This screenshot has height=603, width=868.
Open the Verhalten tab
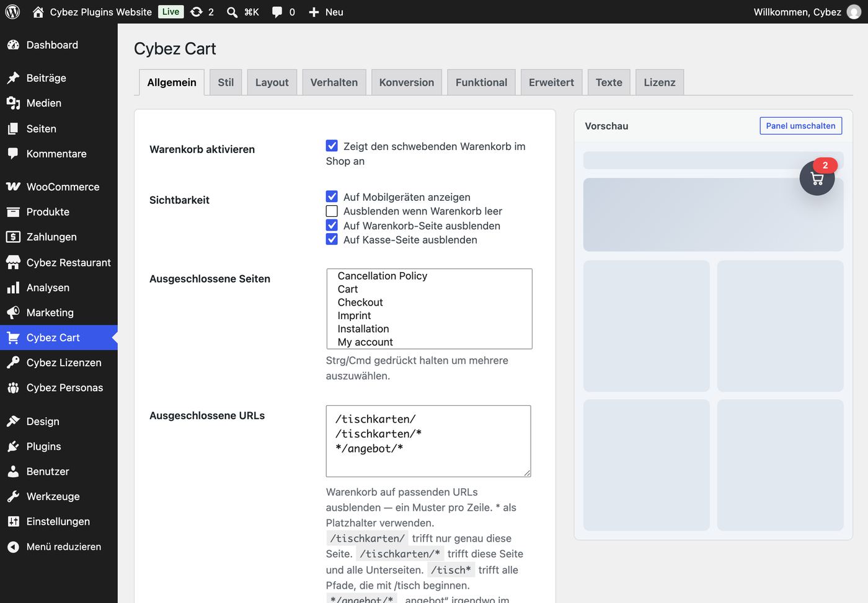(x=334, y=82)
